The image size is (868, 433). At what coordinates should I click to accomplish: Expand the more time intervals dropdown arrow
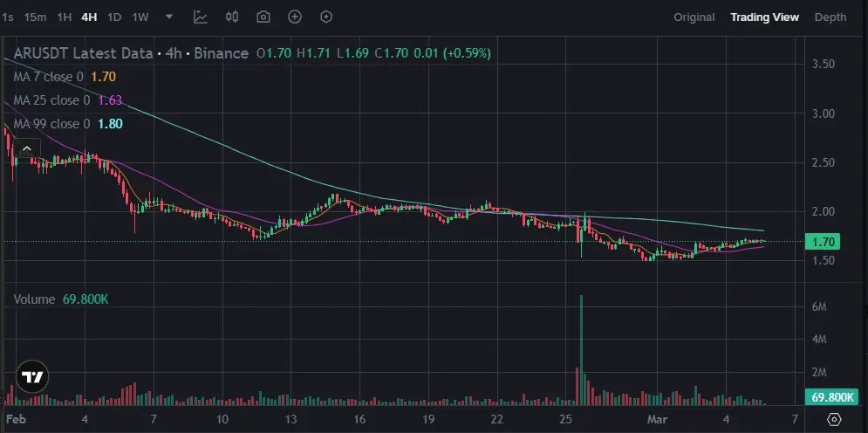tap(169, 17)
